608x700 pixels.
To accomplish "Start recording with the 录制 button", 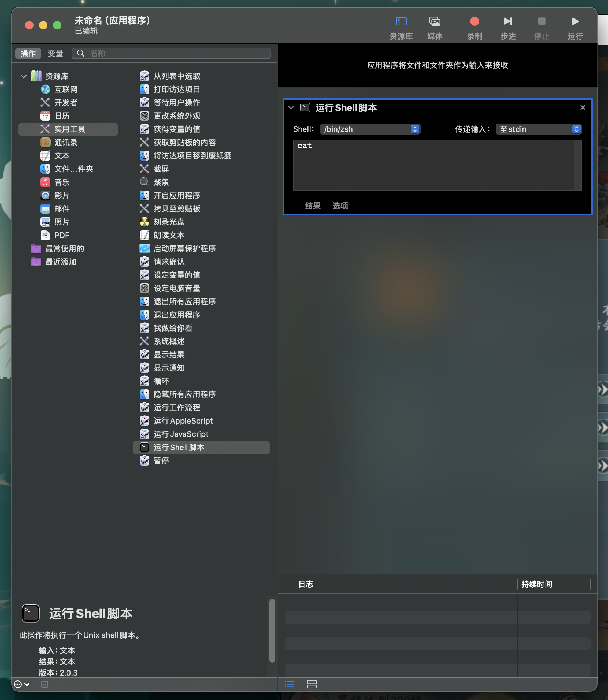I will click(474, 22).
